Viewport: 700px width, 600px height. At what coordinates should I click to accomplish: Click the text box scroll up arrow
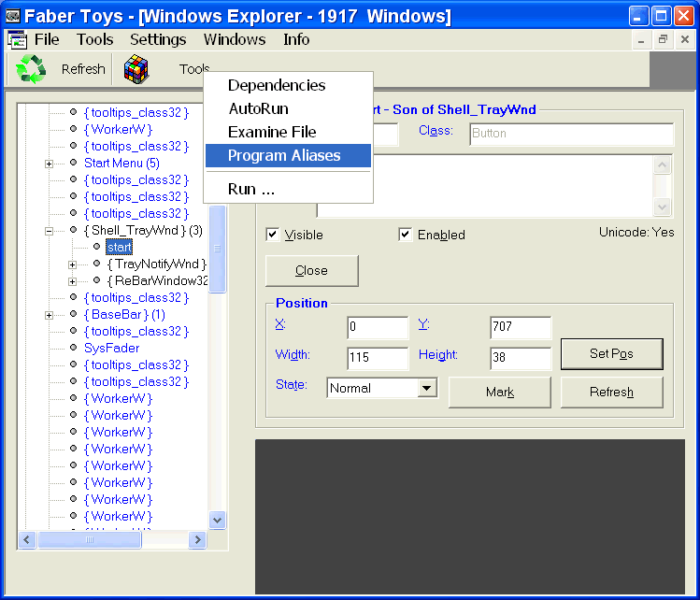pyautogui.click(x=662, y=164)
